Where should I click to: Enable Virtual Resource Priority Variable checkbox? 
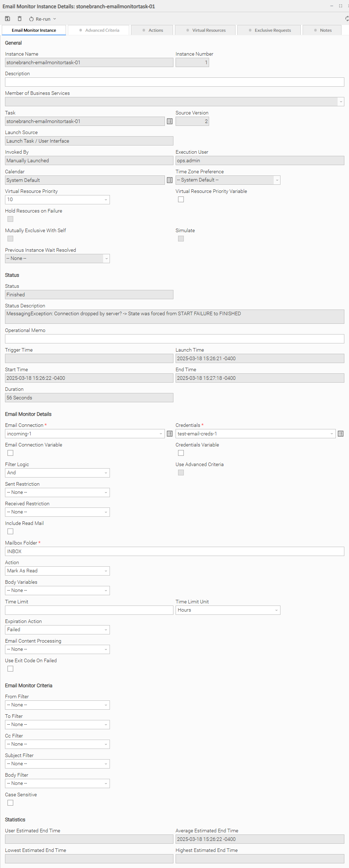(181, 200)
